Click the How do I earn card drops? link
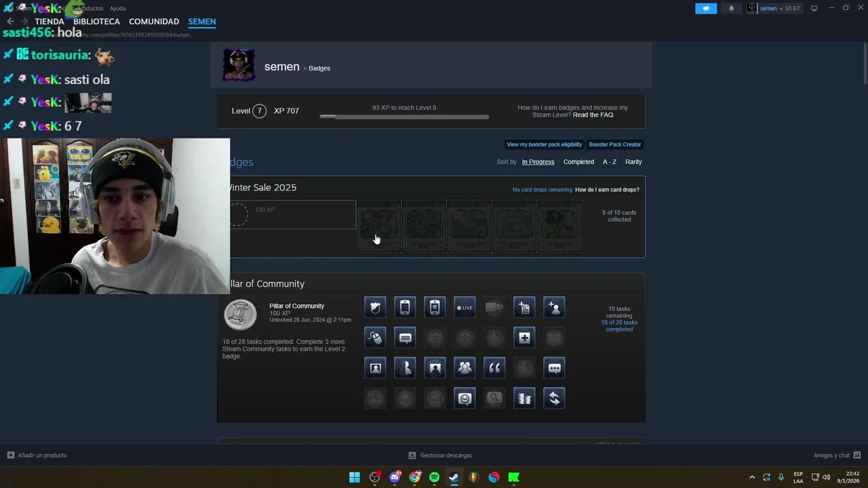 (607, 190)
